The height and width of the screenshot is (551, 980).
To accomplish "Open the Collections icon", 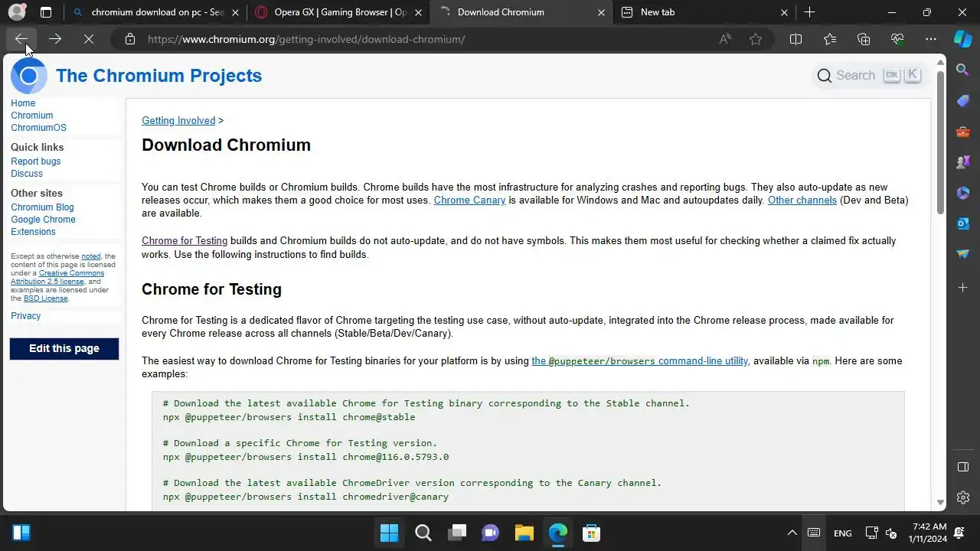I will tap(864, 39).
